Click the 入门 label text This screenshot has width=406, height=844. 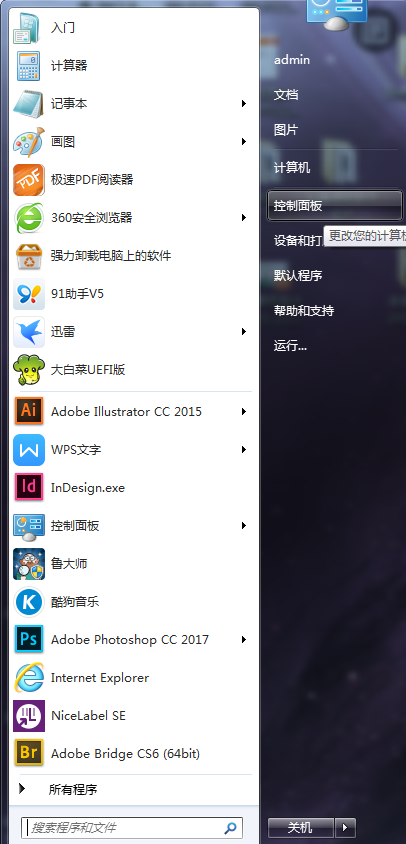63,27
